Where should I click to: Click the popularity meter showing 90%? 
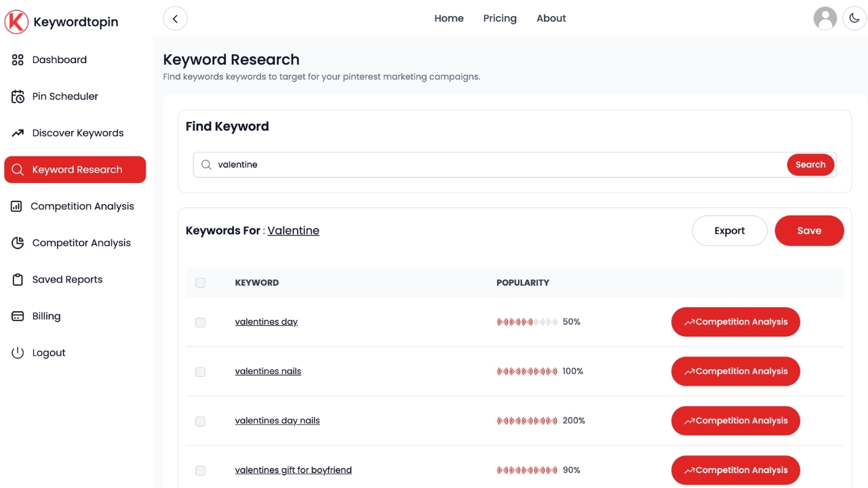(527, 470)
